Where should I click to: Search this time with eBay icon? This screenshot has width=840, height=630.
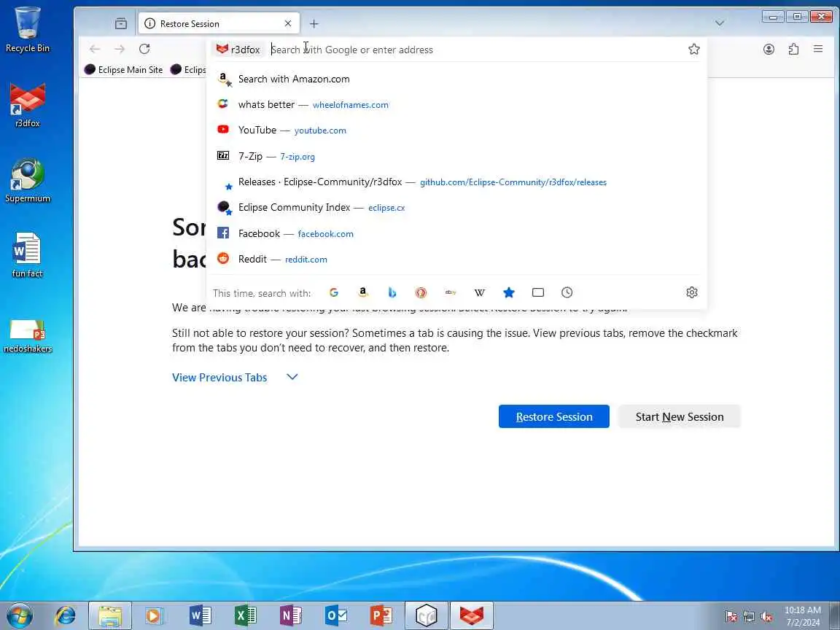pos(451,292)
